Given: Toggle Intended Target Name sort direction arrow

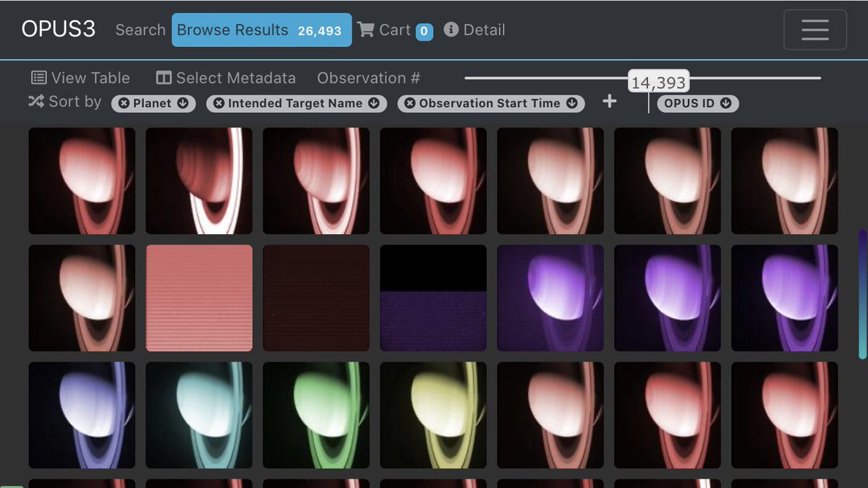Looking at the screenshot, I should (x=373, y=103).
